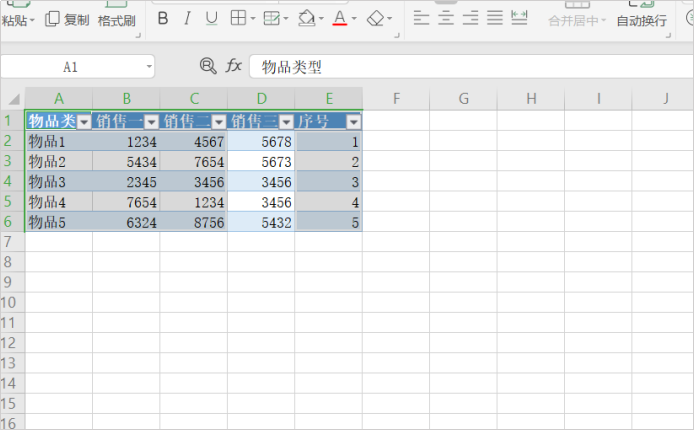Click 合并居中 merge and center
This screenshot has width=695, height=431.
(577, 20)
